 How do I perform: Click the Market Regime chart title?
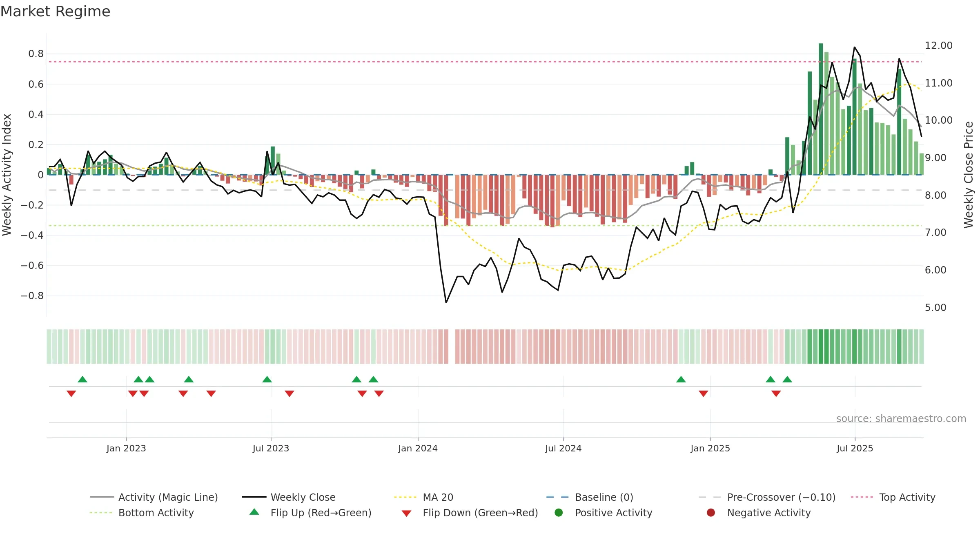55,11
